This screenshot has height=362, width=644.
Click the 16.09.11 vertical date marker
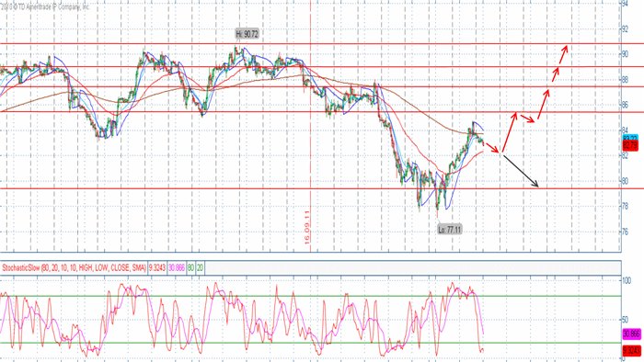(x=307, y=228)
